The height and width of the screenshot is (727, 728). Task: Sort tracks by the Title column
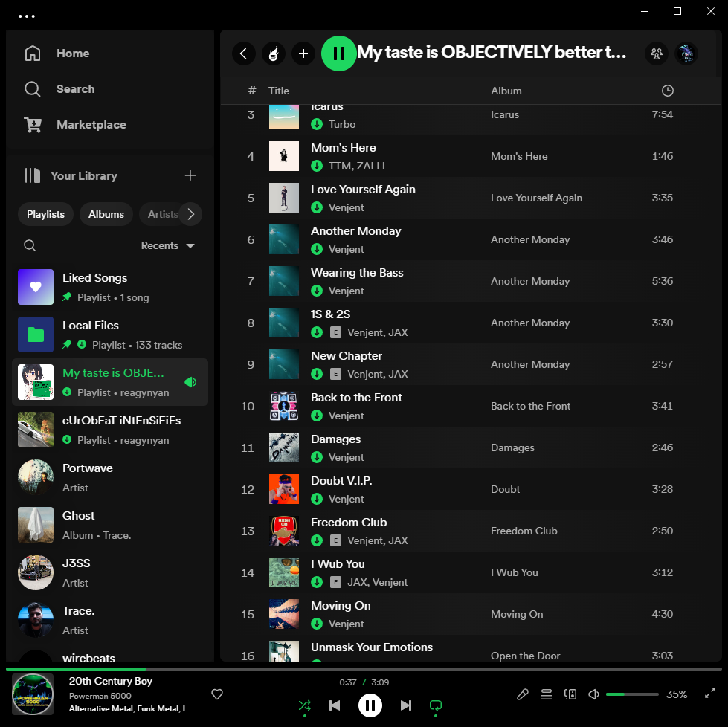click(279, 91)
